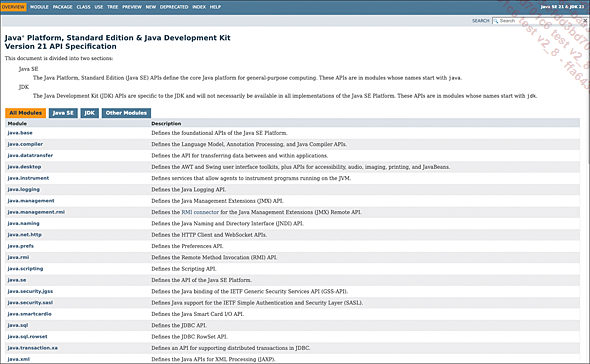Viewport: 590px width, 364px height.
Task: Open the java.sql module link
Action: coord(18,325)
